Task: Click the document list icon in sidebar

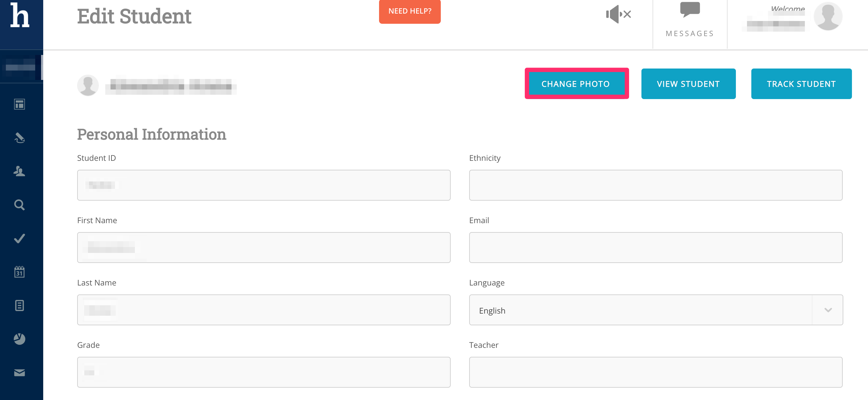Action: point(19,305)
